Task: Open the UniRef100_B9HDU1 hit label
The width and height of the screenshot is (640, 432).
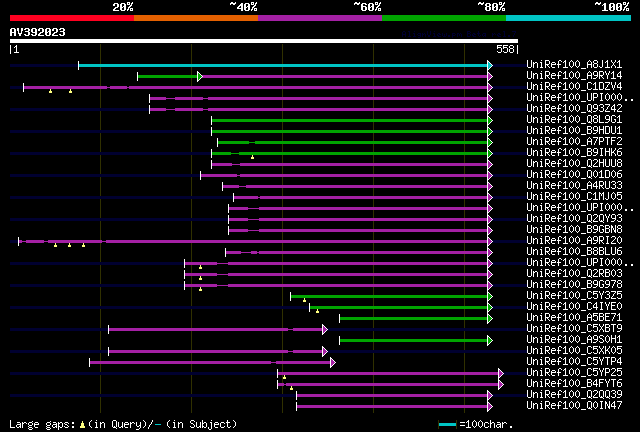Action: tap(574, 131)
